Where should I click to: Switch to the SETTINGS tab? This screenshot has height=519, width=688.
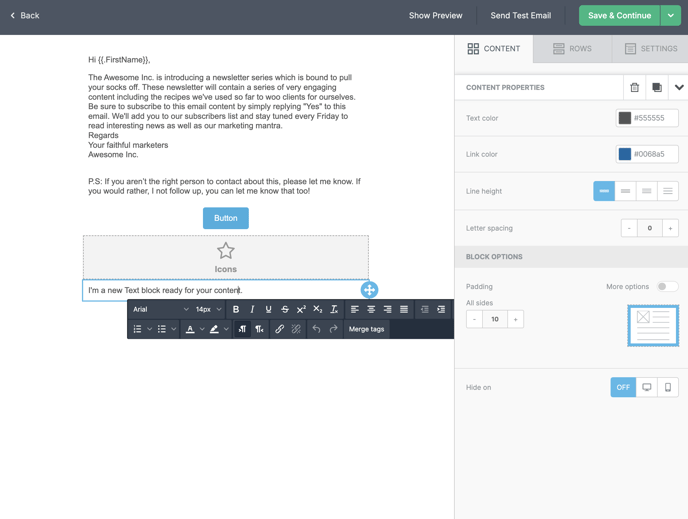tap(651, 49)
